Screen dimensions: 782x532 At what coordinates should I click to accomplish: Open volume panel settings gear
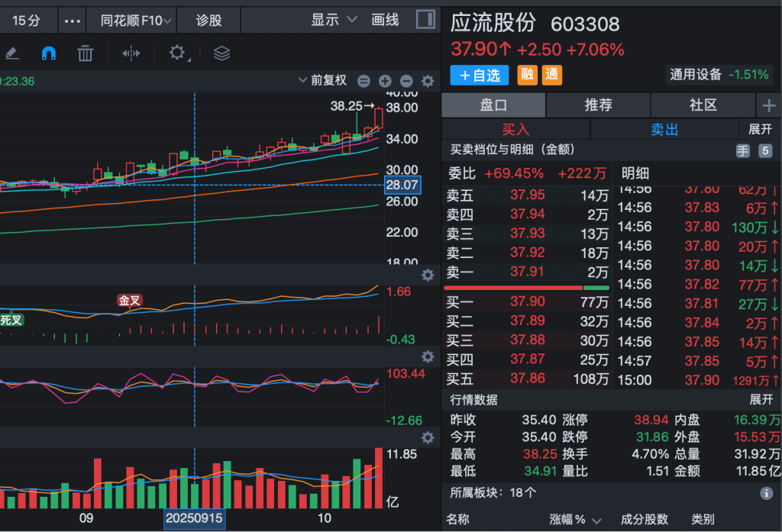coord(428,437)
